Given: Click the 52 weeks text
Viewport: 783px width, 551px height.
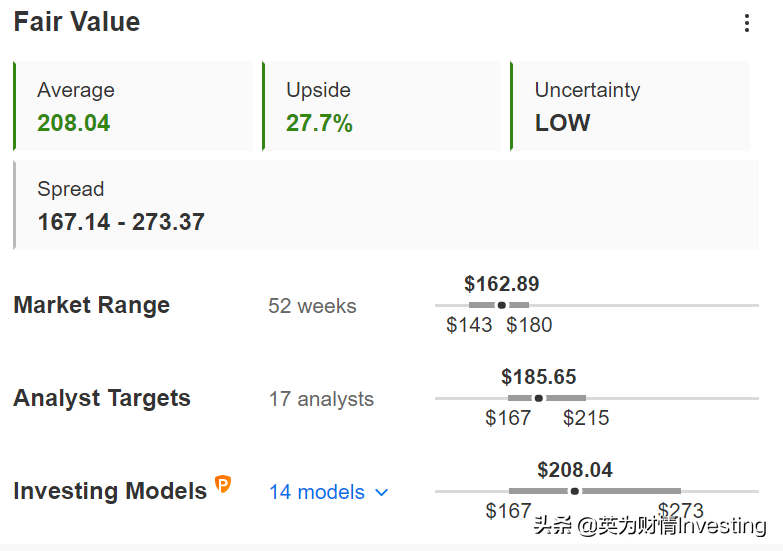Looking at the screenshot, I should pos(312,306).
